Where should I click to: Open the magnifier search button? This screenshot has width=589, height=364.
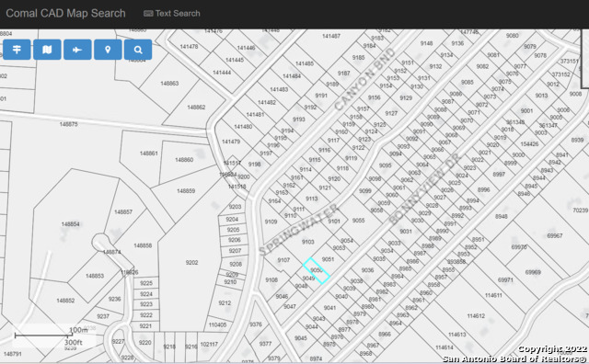(x=138, y=50)
